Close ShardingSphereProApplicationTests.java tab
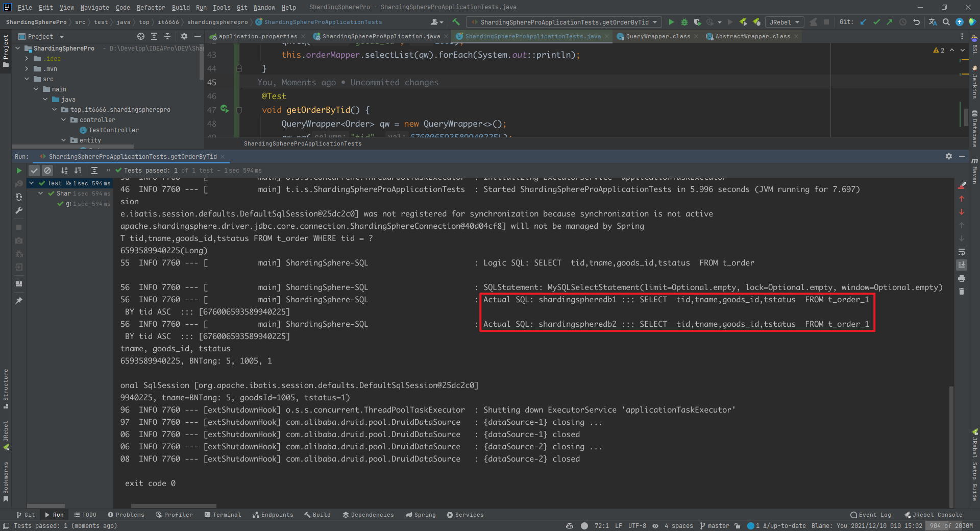The height and width of the screenshot is (531, 980). (x=606, y=36)
